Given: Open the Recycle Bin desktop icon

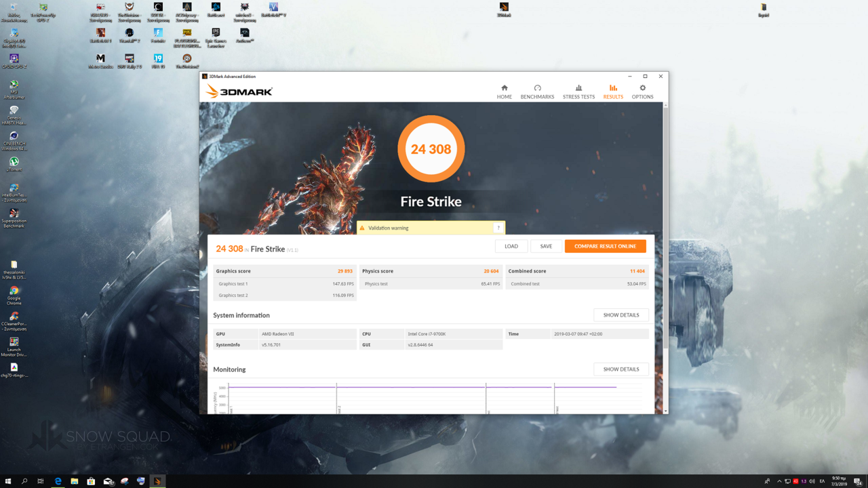Looking at the screenshot, I should 14,12.
